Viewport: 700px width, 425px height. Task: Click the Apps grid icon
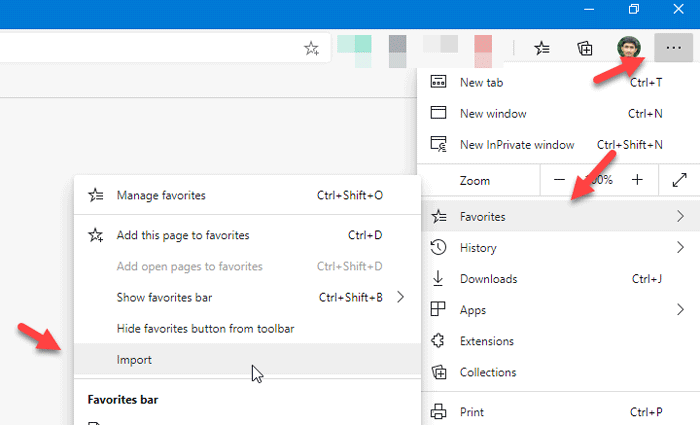pos(438,309)
